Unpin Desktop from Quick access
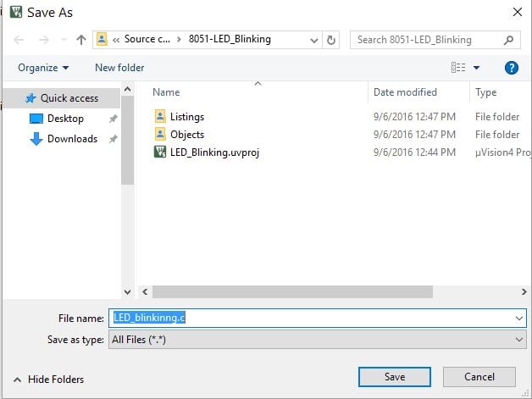This screenshot has height=399, width=532. tap(113, 119)
